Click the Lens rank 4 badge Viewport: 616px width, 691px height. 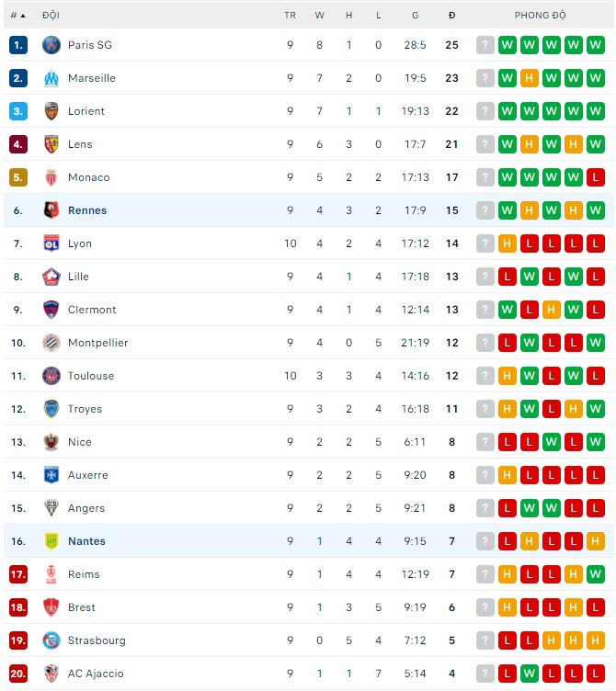[18, 144]
